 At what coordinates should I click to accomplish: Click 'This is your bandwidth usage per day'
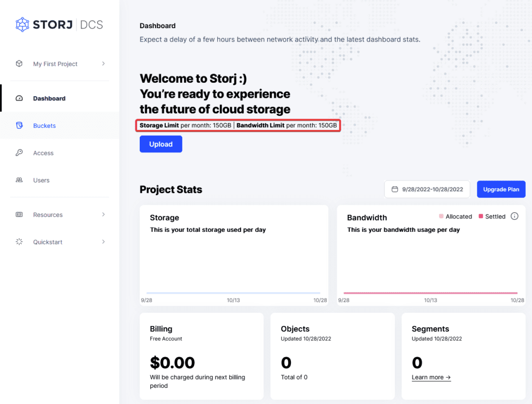pyautogui.click(x=403, y=230)
